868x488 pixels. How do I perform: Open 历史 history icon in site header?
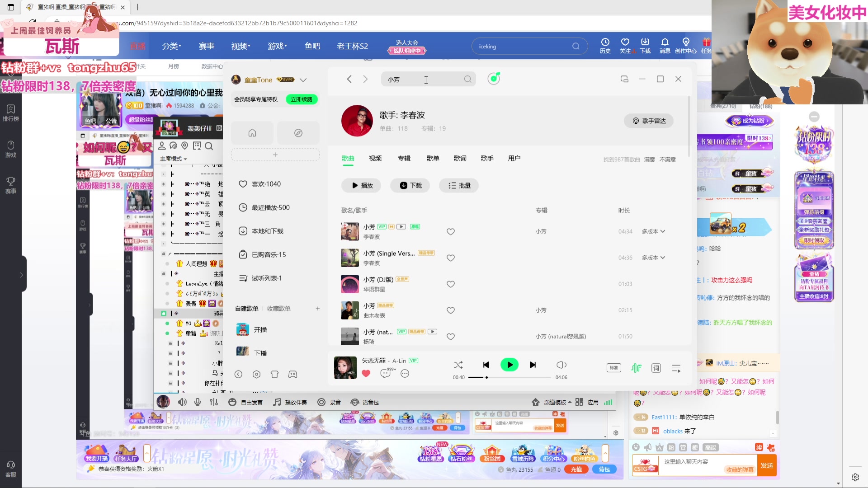pyautogui.click(x=605, y=46)
